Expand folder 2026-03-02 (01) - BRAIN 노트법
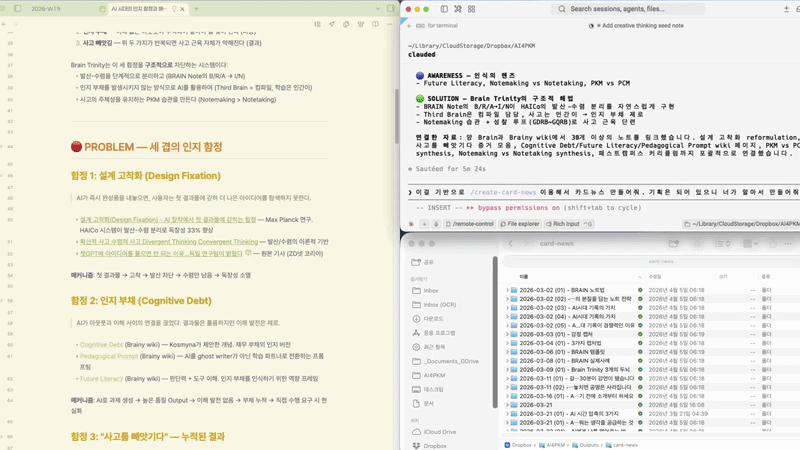Screen dimensions: 800x450 507,290
